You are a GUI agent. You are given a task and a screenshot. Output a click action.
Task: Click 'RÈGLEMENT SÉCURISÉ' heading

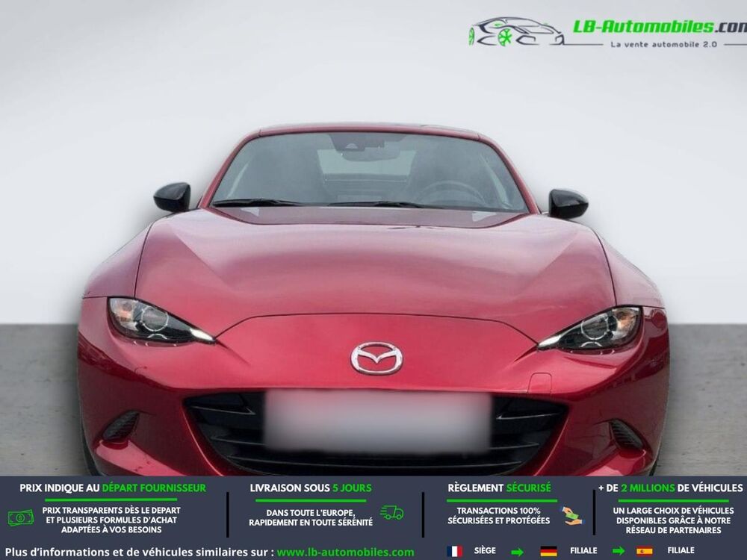(499, 488)
